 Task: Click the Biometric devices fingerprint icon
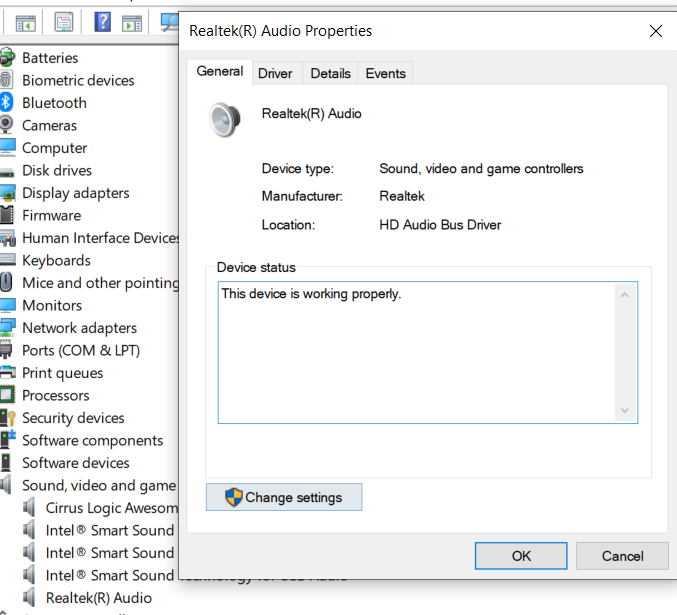(6, 80)
